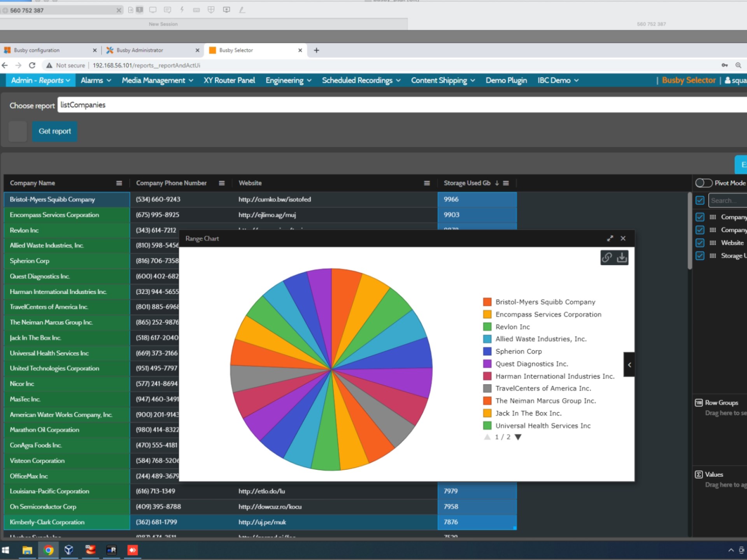Open Engineering dropdown menu

pyautogui.click(x=288, y=80)
